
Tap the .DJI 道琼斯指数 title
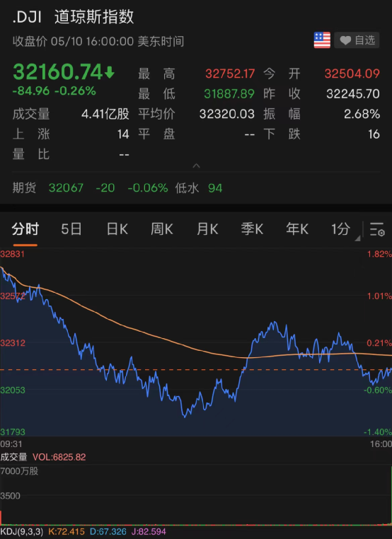(74, 17)
